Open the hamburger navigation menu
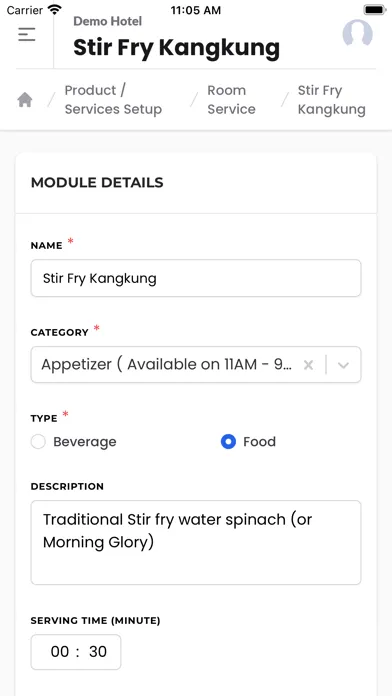Image resolution: width=392 pixels, height=696 pixels. tap(27, 35)
